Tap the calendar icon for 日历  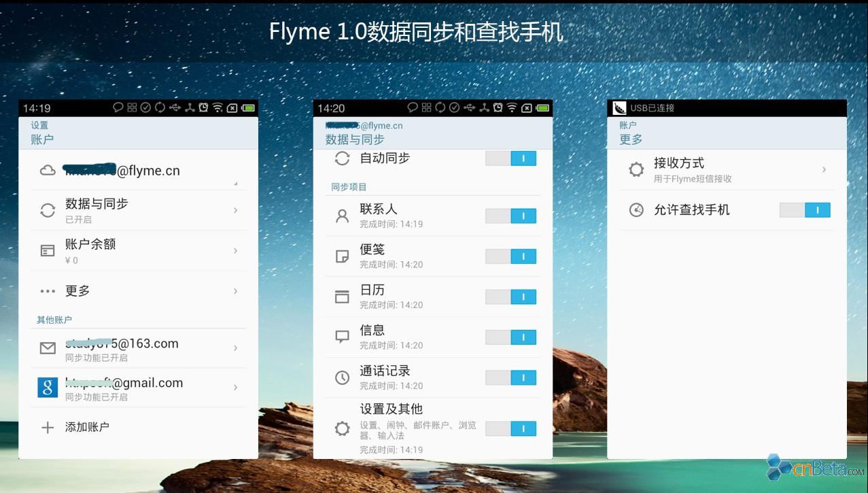[343, 296]
